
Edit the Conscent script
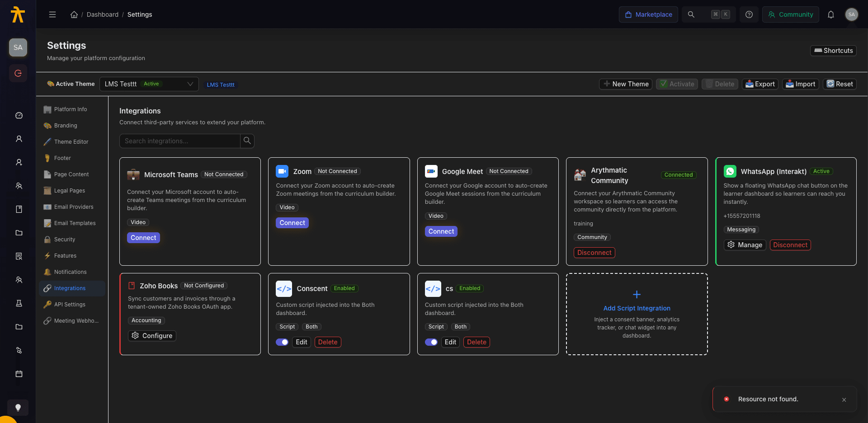[302, 342]
